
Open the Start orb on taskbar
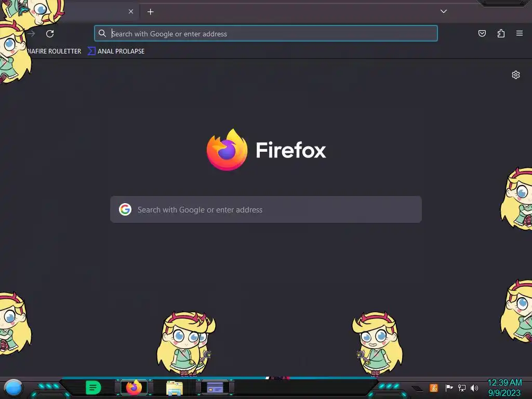pos(13,388)
